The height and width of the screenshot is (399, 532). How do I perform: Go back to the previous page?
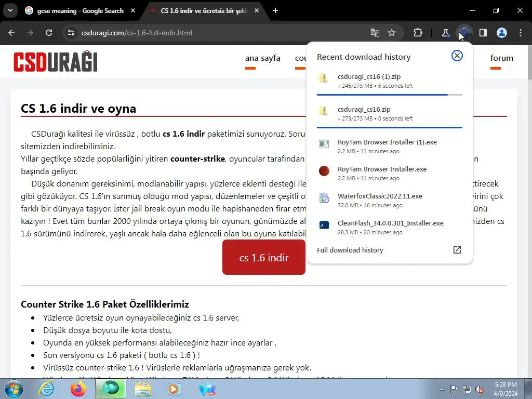coord(11,33)
